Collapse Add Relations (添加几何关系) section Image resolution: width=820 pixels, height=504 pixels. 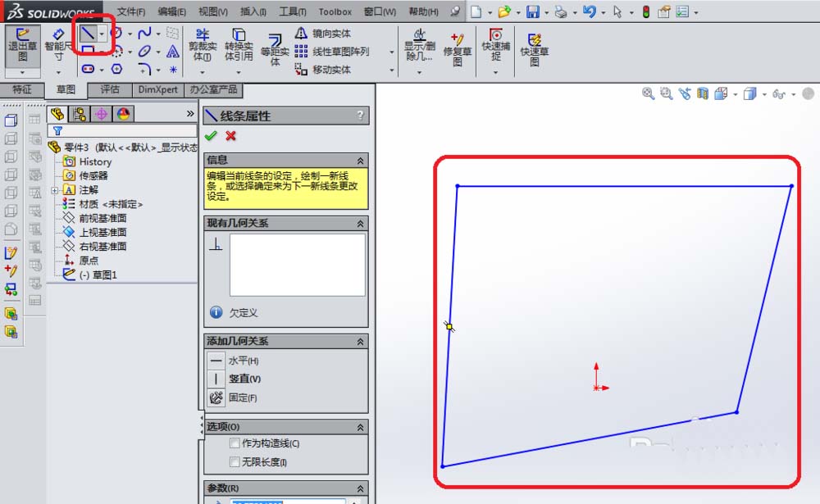(360, 342)
